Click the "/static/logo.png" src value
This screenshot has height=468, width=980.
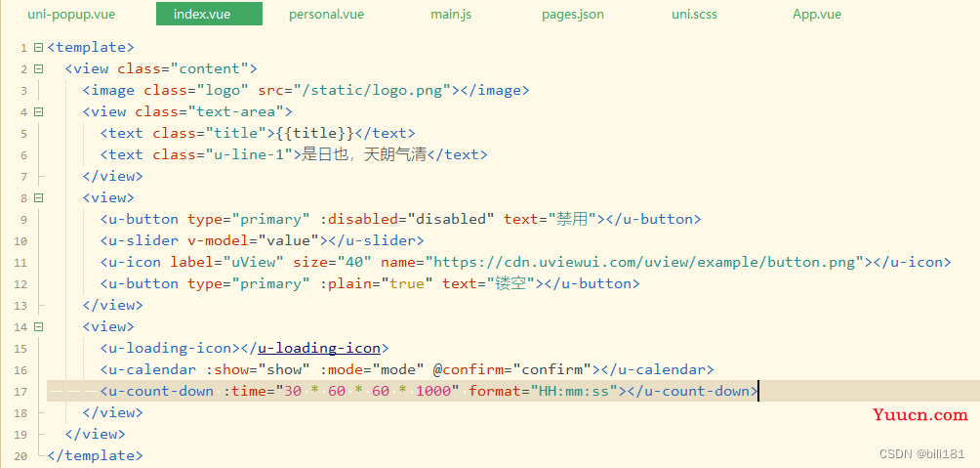[373, 91]
